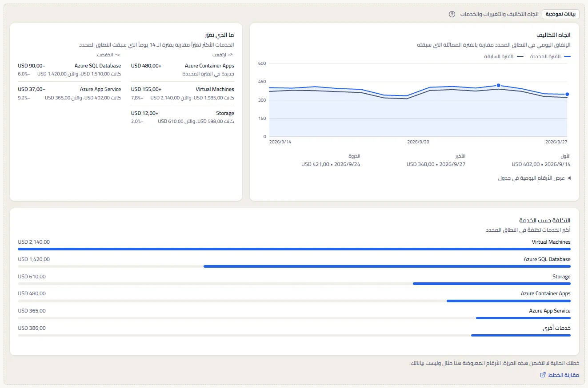Click the +USD 480,00 change value

click(146, 66)
